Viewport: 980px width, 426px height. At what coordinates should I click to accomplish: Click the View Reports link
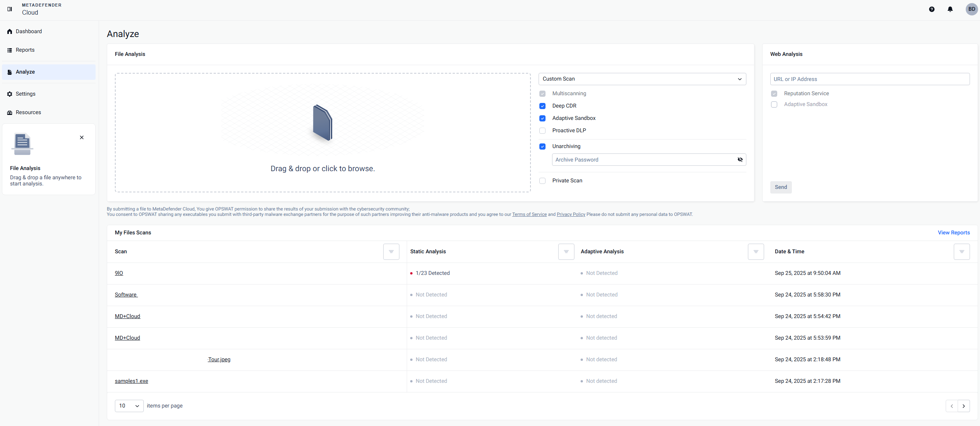(x=953, y=233)
